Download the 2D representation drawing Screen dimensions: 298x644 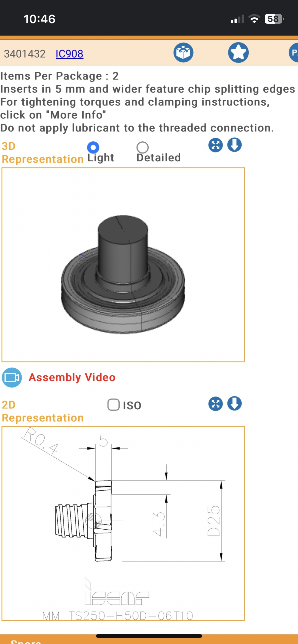[x=235, y=404]
